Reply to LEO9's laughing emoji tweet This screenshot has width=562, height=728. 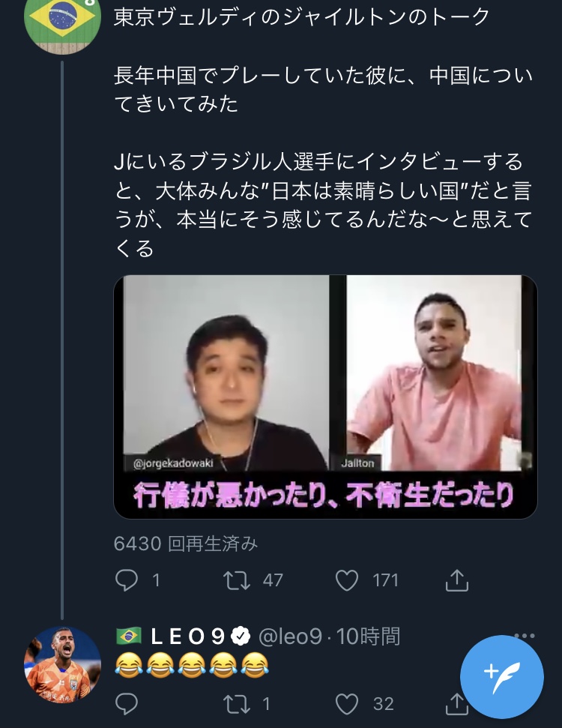coord(126,703)
